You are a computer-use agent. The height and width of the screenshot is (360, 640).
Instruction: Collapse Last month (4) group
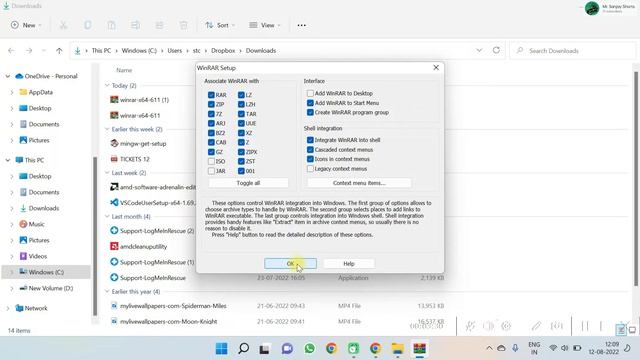pos(107,216)
